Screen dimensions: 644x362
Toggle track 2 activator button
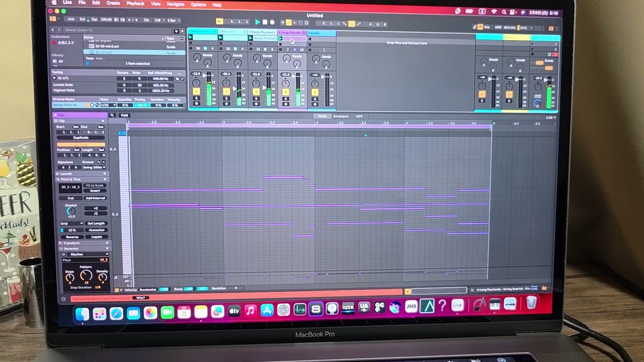pos(226,92)
